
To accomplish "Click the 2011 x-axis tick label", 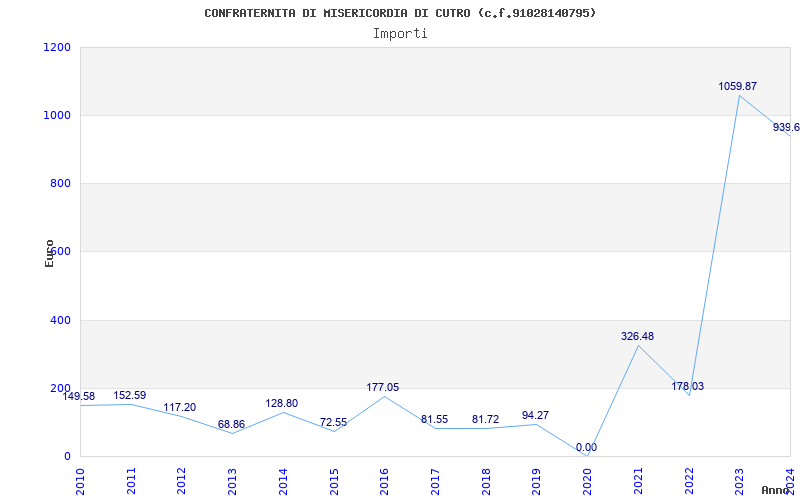I will point(131,482).
